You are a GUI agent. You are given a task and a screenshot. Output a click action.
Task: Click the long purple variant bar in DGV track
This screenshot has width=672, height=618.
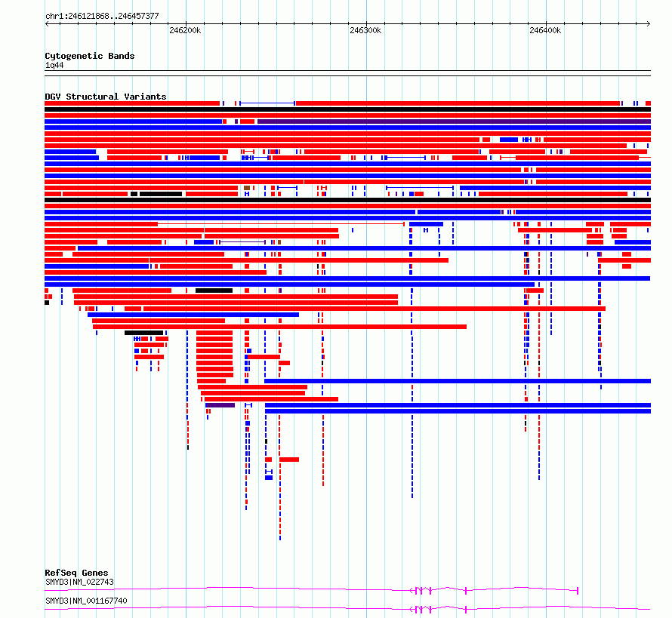(x=454, y=121)
